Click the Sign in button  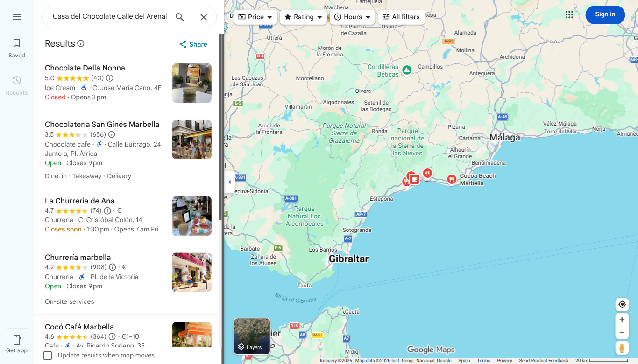pyautogui.click(x=605, y=14)
